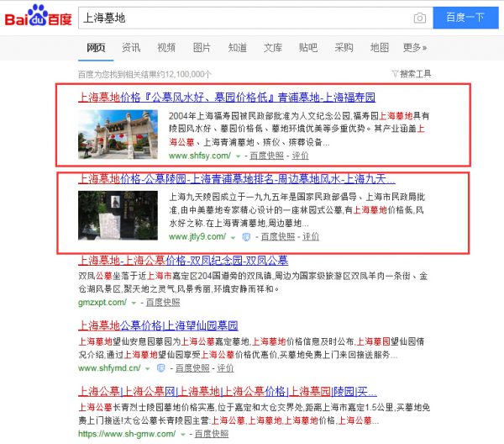Open camera image search icon
This screenshot has width=504, height=444.
tap(419, 18)
